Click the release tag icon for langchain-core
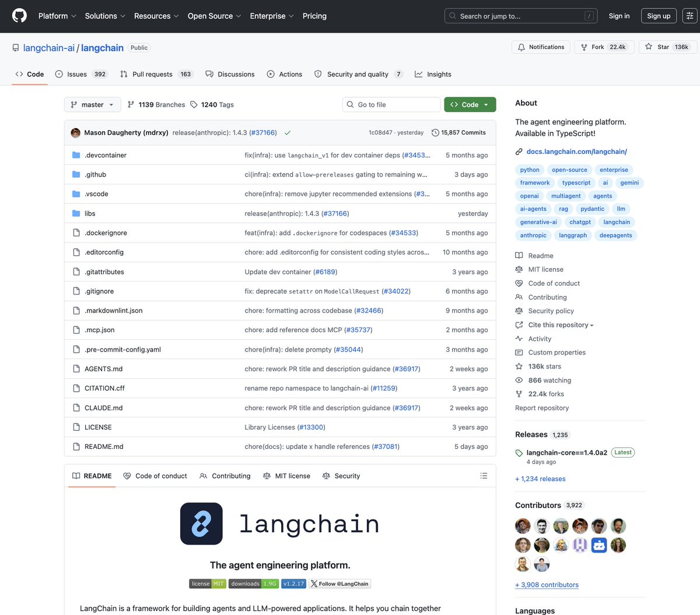This screenshot has height=615, width=700. (x=519, y=453)
